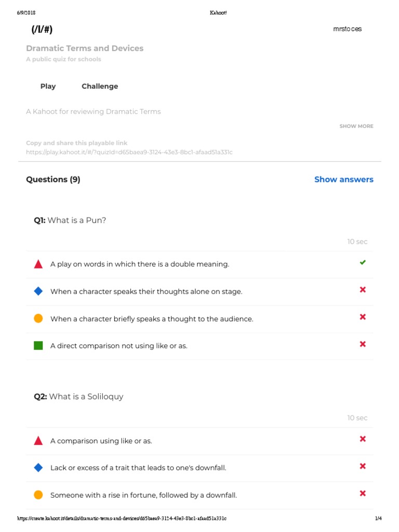Click red X beside 'speaks their thoughts alone'
The height and width of the screenshot is (532, 399).
pyautogui.click(x=363, y=290)
